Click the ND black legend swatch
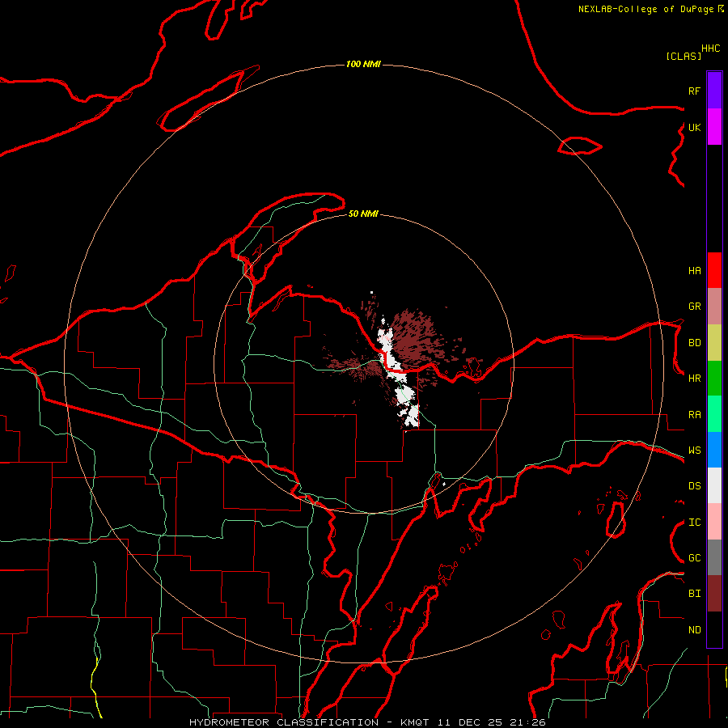Screen dimensions: 728x728 [714, 629]
